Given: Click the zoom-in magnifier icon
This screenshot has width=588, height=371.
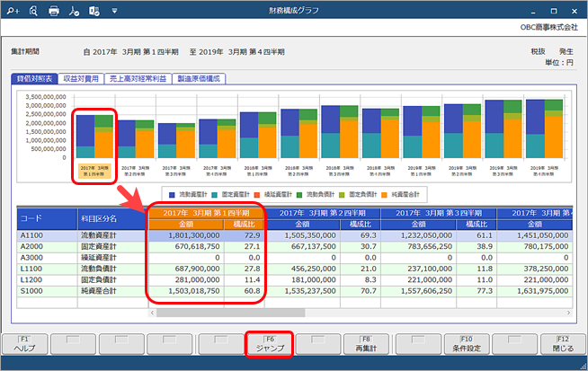Looking at the screenshot, I should click(13, 11).
